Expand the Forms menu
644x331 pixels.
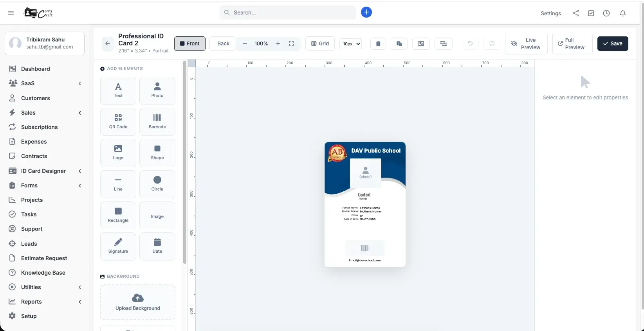45,185
